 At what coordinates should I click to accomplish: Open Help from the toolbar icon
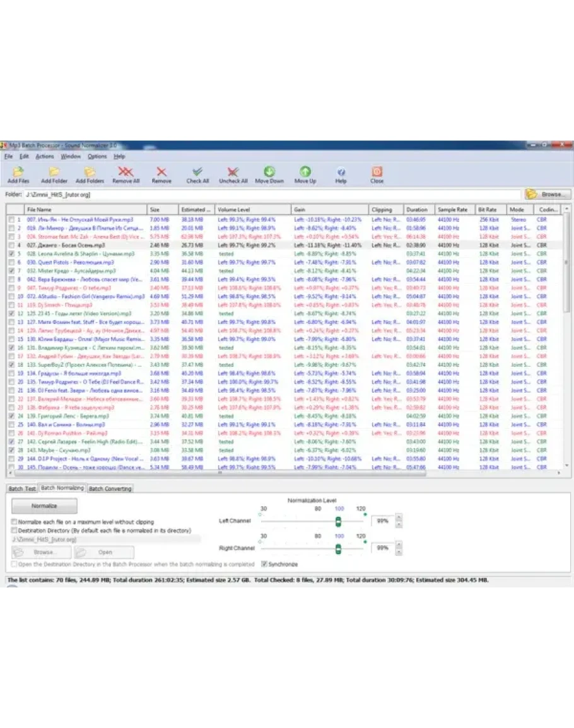(341, 175)
